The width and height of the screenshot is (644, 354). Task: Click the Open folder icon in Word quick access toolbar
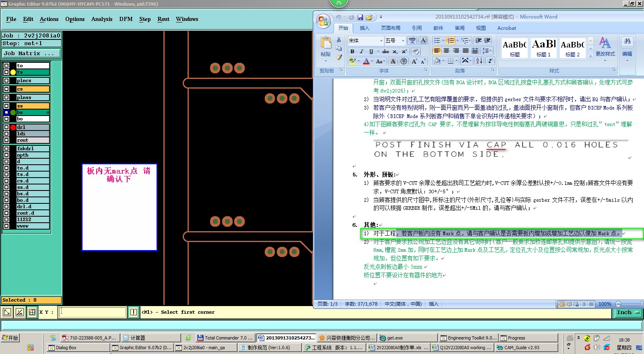tap(369, 17)
